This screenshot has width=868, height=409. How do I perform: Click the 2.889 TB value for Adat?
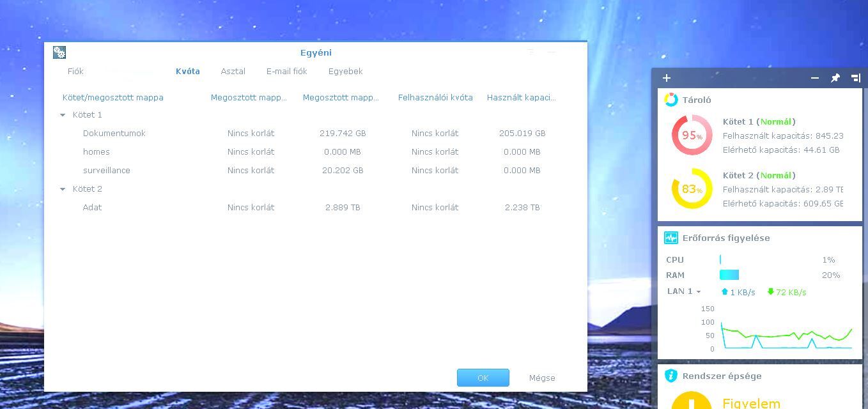tap(343, 208)
